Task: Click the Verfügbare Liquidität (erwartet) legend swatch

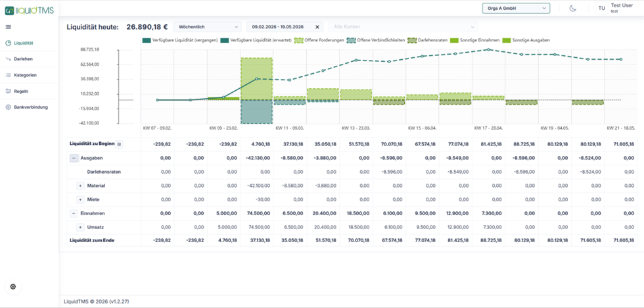Action: point(225,40)
